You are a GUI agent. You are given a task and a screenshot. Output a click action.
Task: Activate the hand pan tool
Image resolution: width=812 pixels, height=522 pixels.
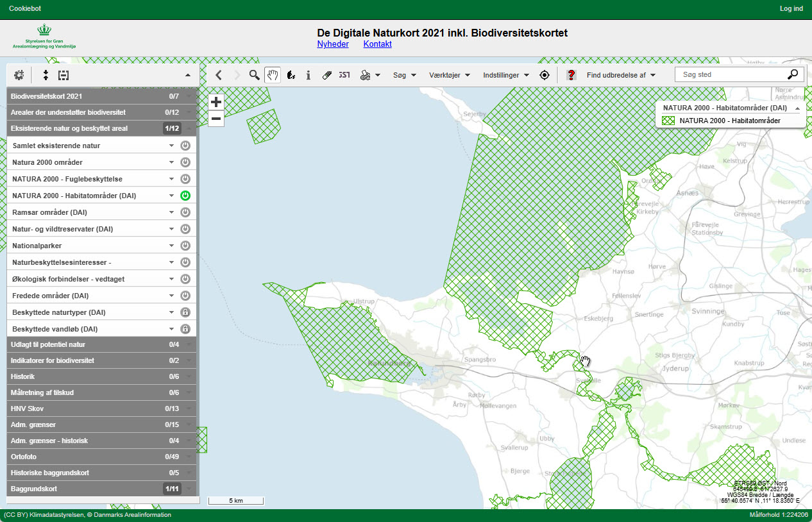tap(273, 75)
